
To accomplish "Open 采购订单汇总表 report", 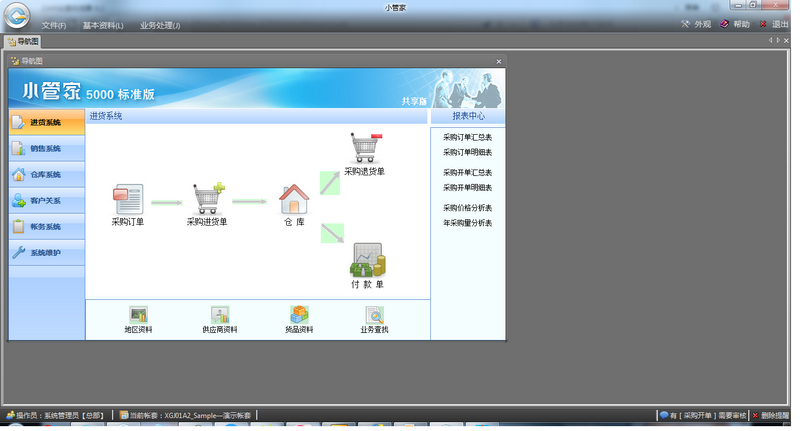I will pyautogui.click(x=467, y=137).
